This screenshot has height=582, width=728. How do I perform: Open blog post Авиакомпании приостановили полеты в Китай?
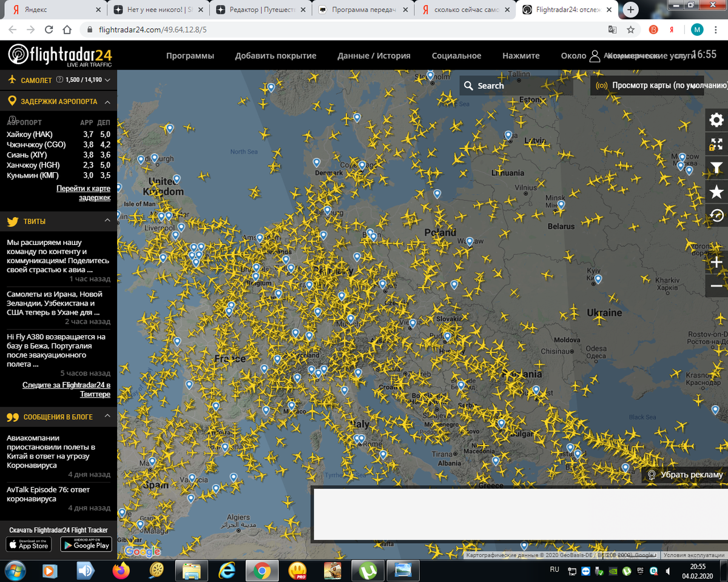coord(51,451)
